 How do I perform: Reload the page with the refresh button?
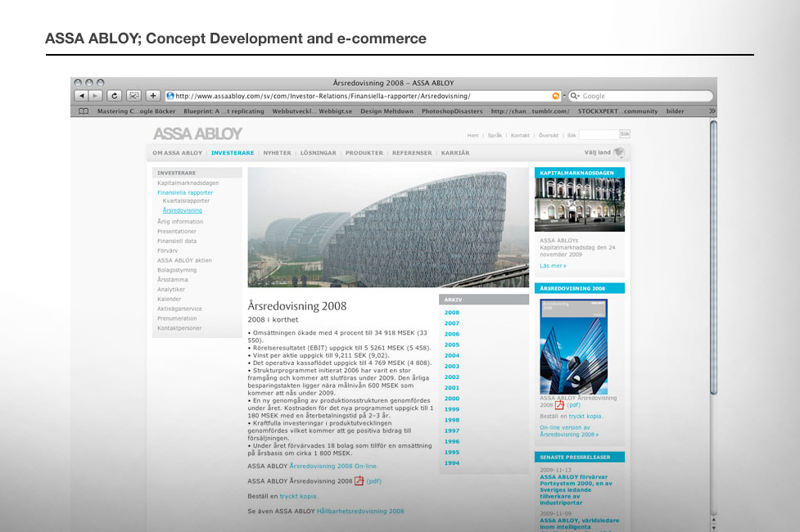[x=115, y=96]
